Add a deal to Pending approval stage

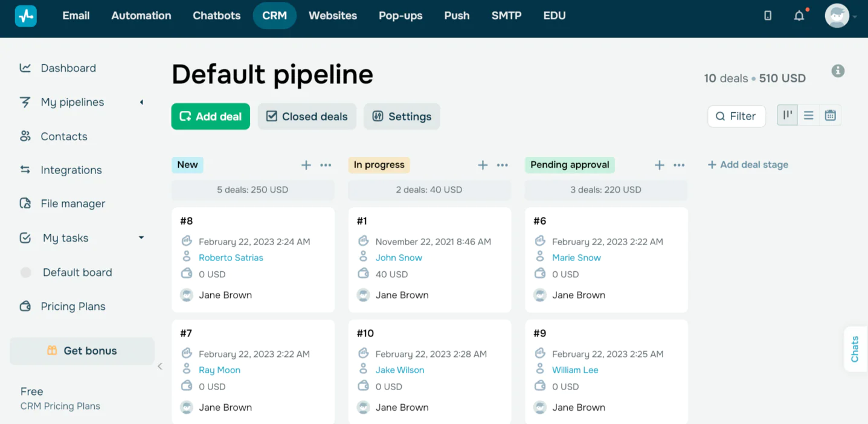click(660, 165)
